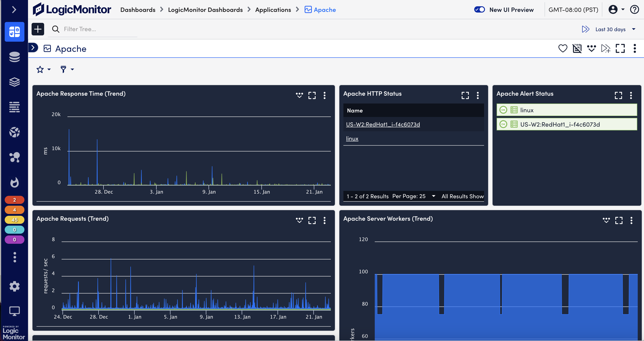Toggle the New UI Preview switch
This screenshot has width=644, height=341.
(x=479, y=9)
